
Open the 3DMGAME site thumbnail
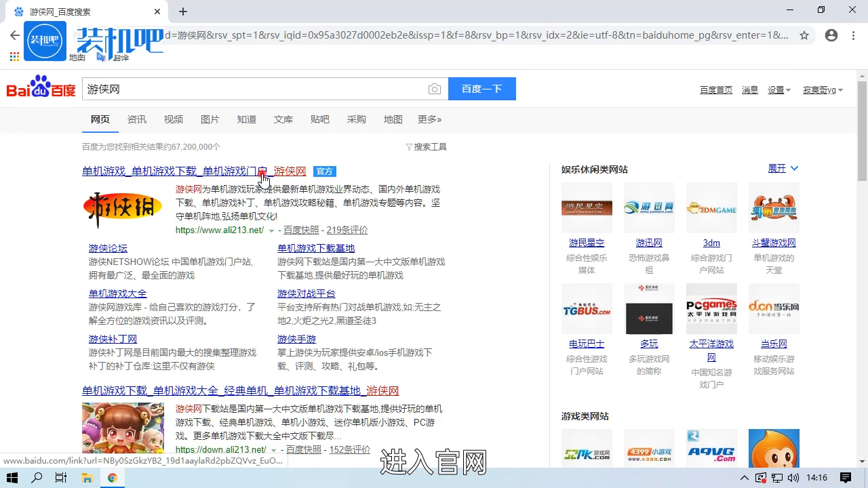711,208
